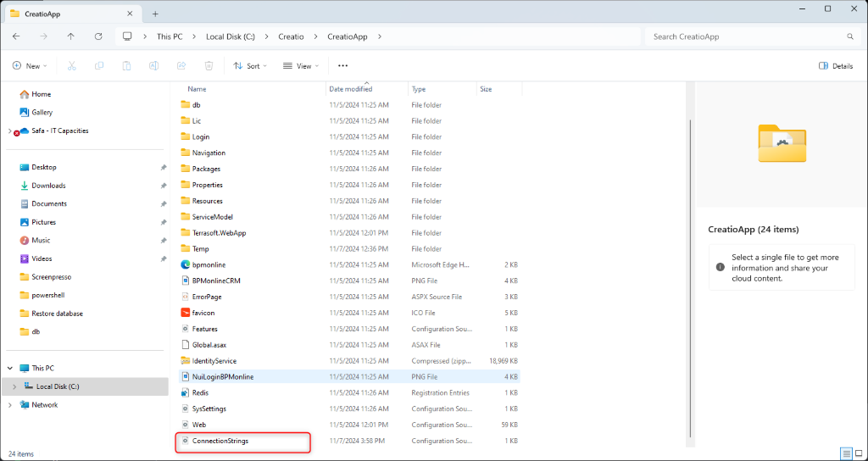Select the BPMonlineCRM image icon
The width and height of the screenshot is (868, 461).
point(186,280)
